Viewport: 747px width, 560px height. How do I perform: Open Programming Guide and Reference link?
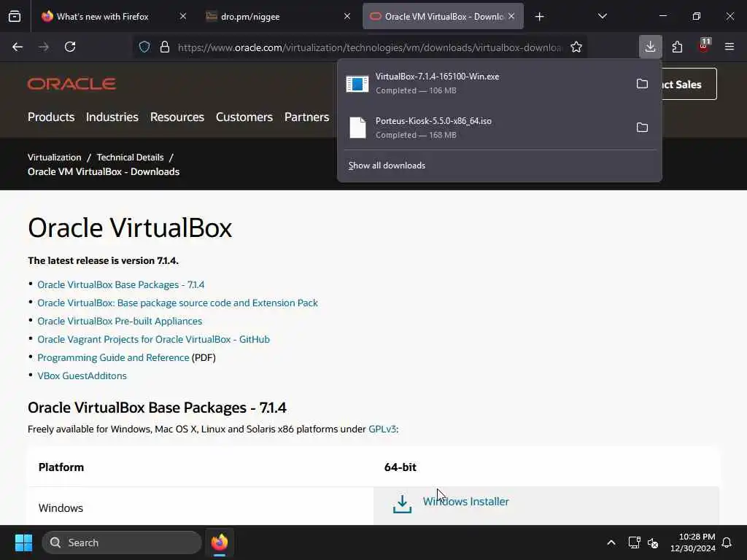tap(113, 357)
